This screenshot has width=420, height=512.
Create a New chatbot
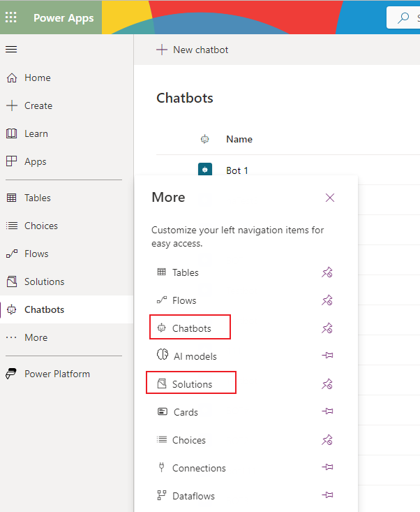click(193, 50)
